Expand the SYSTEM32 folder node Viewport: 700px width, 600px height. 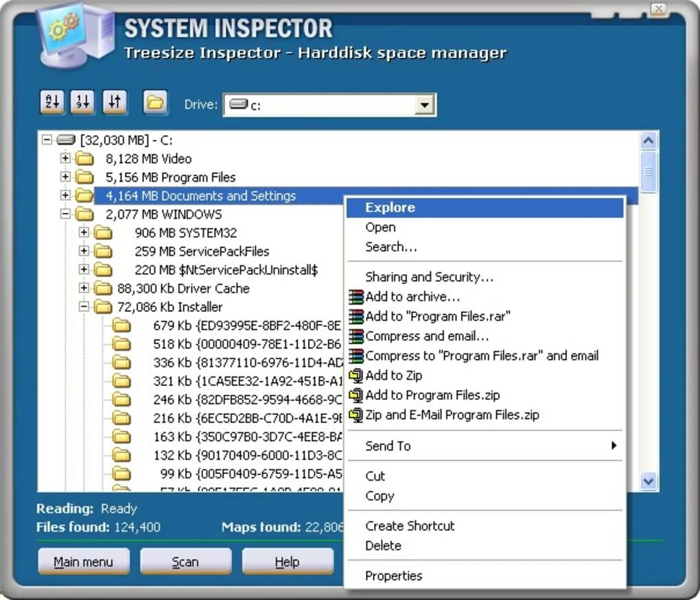[x=84, y=232]
